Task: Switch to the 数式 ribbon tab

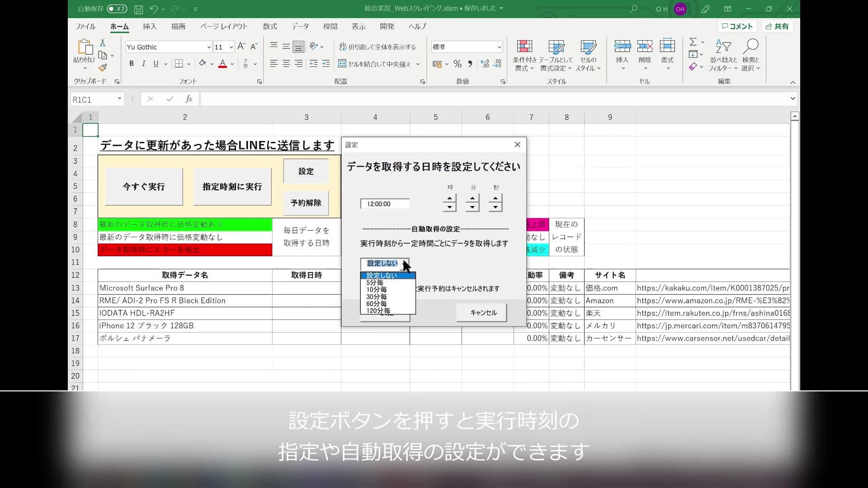Action: tap(270, 26)
